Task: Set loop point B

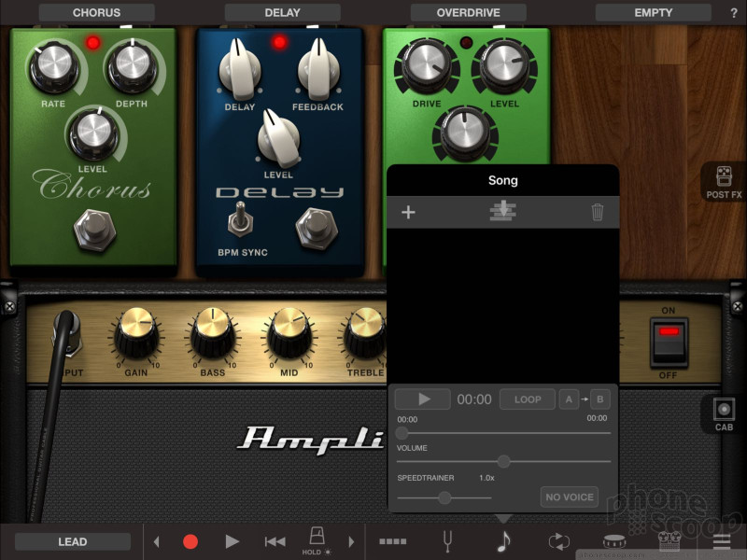Action: [x=600, y=399]
